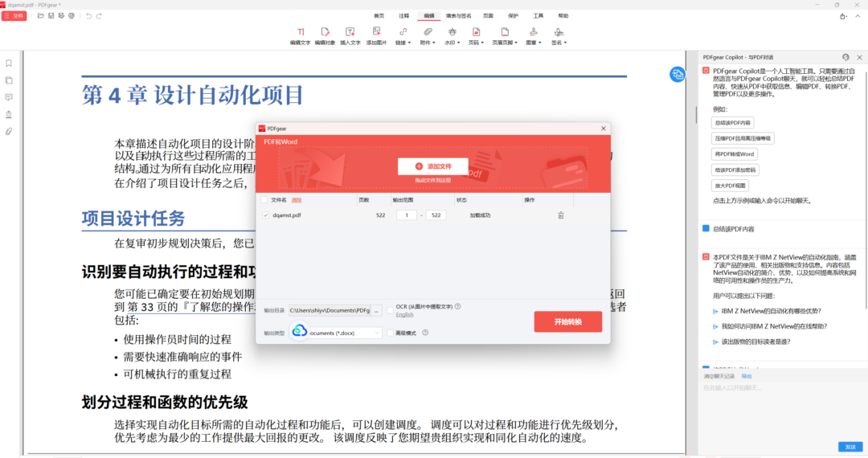Click the print icon in quick toolbar
Image resolution: width=868 pixels, height=458 pixels.
72,16
